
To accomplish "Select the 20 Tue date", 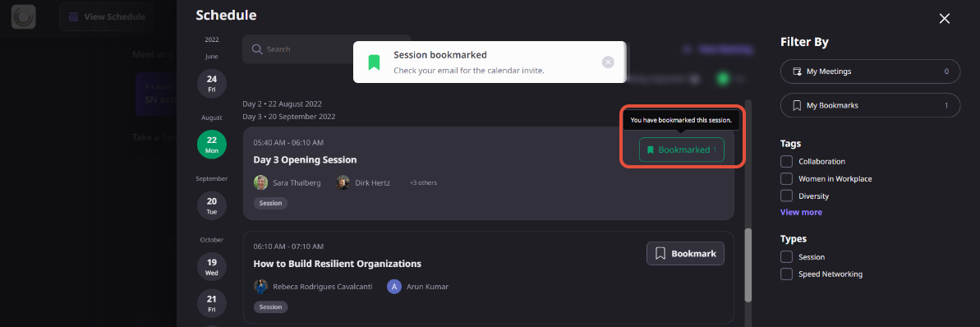I will (x=212, y=205).
